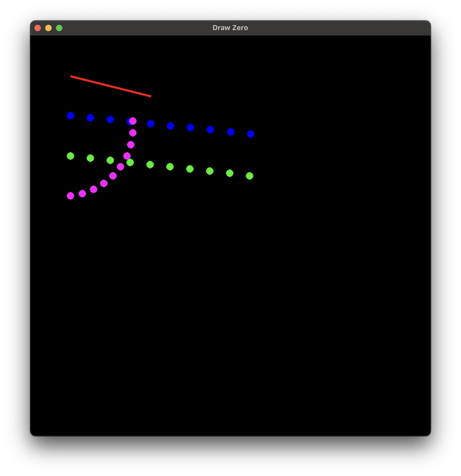461x476 pixels.
Task: Click the leftmost magenta dot
Action: (x=70, y=196)
